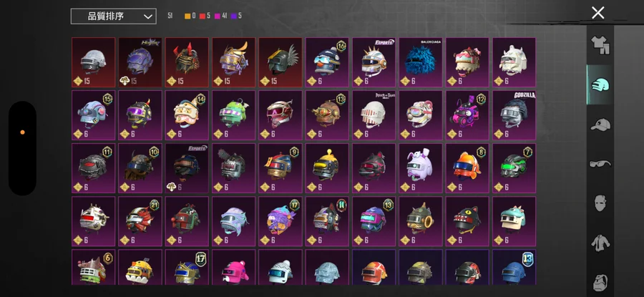
Task: Select the helmet category in sidebar
Action: coord(600,84)
